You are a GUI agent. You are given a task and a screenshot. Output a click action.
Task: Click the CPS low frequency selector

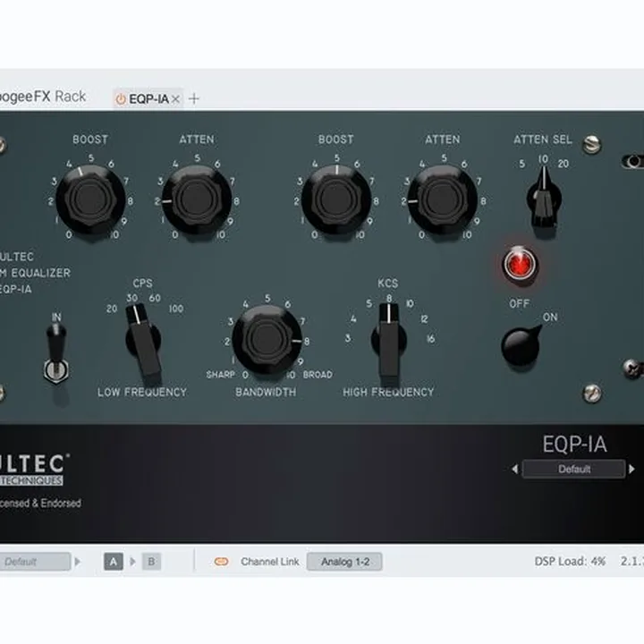coord(143,339)
